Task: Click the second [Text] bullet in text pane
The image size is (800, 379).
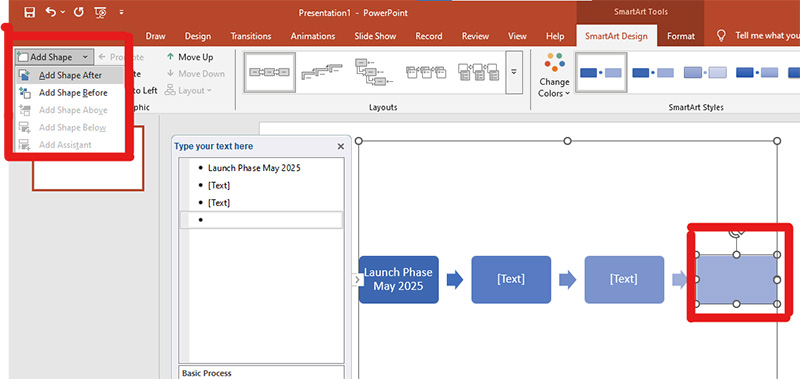Action: [x=219, y=203]
